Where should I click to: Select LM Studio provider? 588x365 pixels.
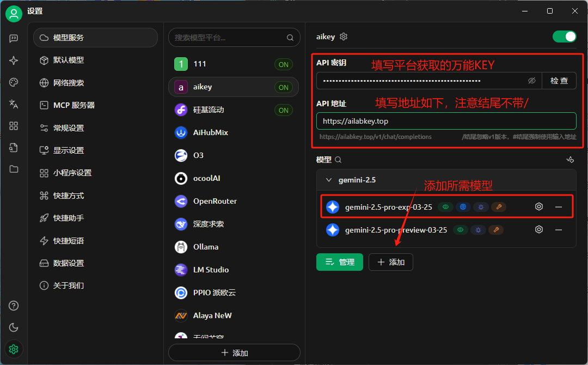[x=234, y=270]
